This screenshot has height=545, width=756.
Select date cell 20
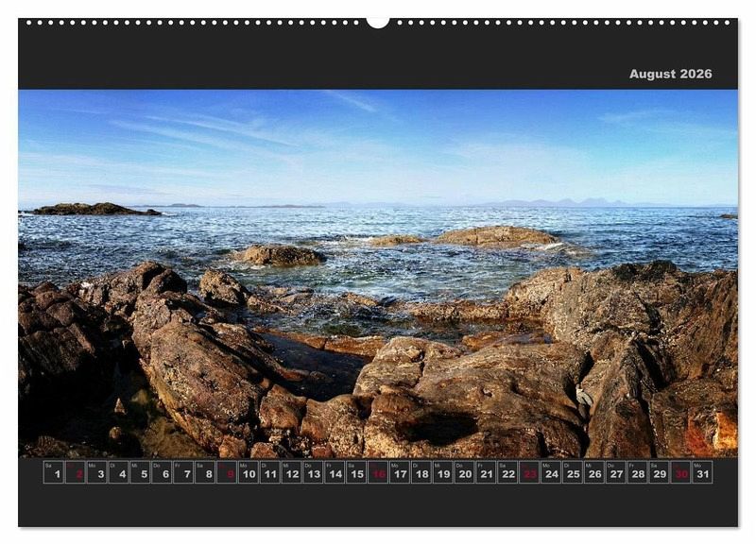[464, 472]
